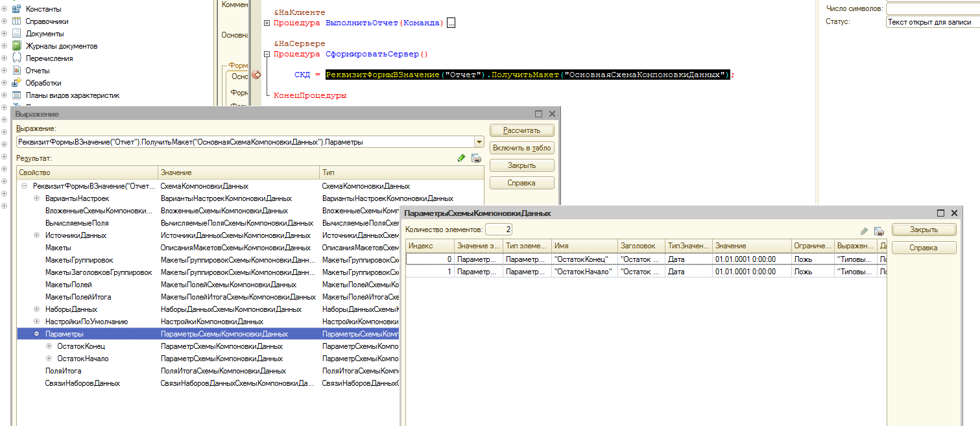
Task: Select the ВычисляемыеПоля row
Action: (x=208, y=223)
